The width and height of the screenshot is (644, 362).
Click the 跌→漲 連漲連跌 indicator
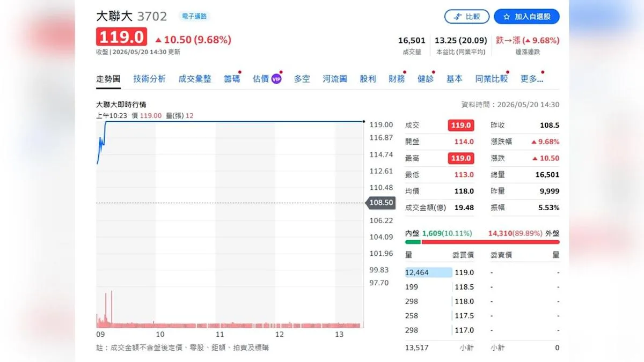(x=528, y=40)
